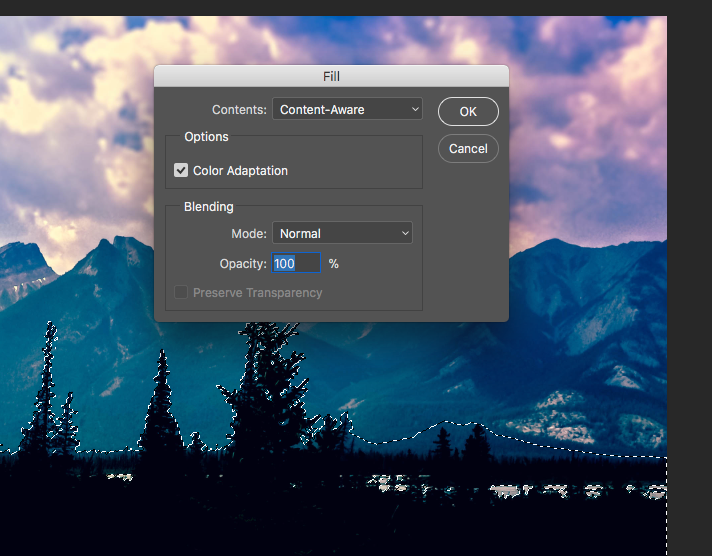712x556 pixels.
Task: Click the Fill dialog title bar
Action: [331, 76]
